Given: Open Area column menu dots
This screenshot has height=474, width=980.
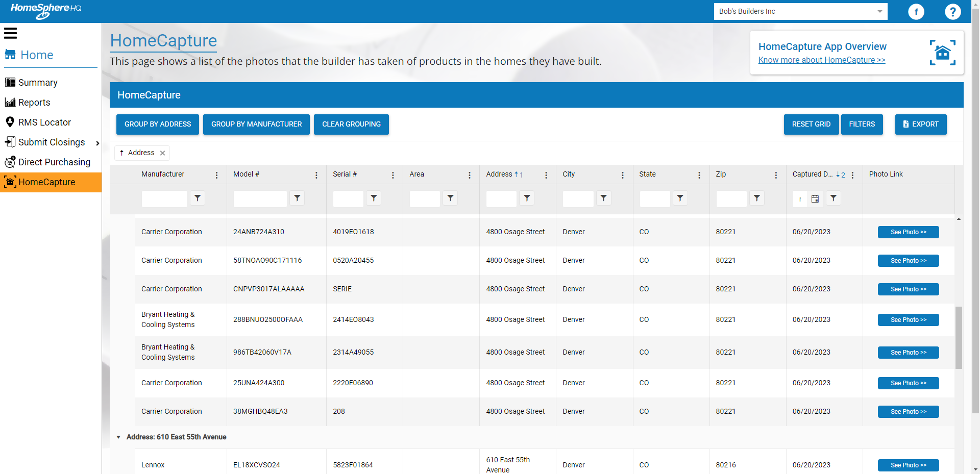Looking at the screenshot, I should [x=470, y=175].
